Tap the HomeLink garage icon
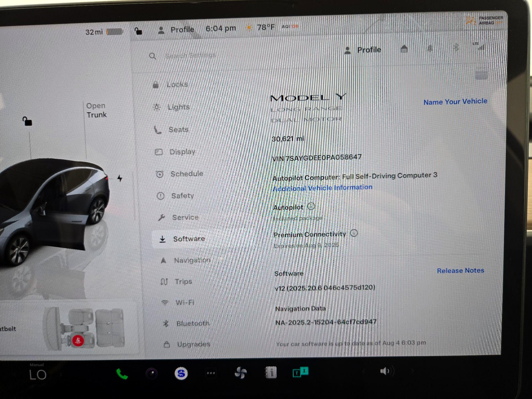 click(404, 49)
